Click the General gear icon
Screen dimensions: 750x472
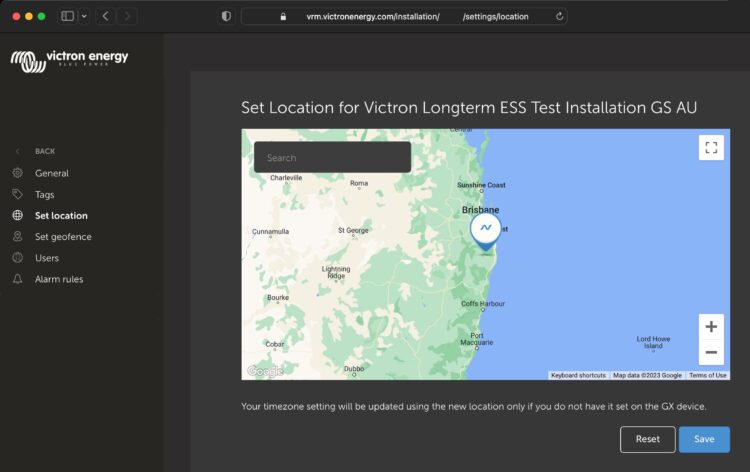point(18,173)
